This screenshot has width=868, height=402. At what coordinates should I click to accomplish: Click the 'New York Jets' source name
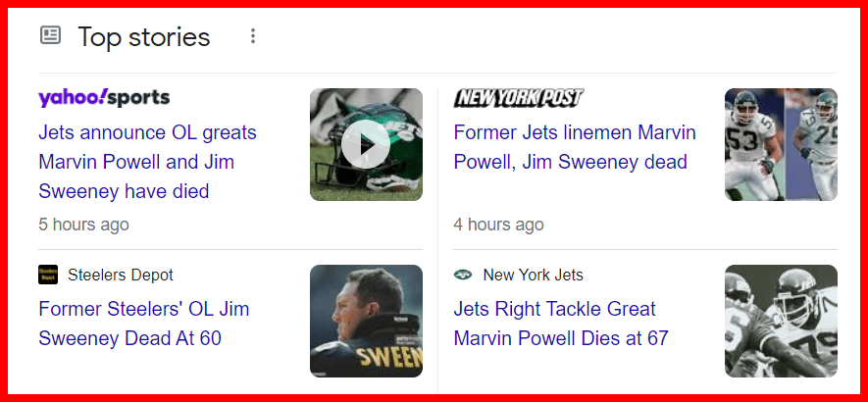[x=533, y=275]
